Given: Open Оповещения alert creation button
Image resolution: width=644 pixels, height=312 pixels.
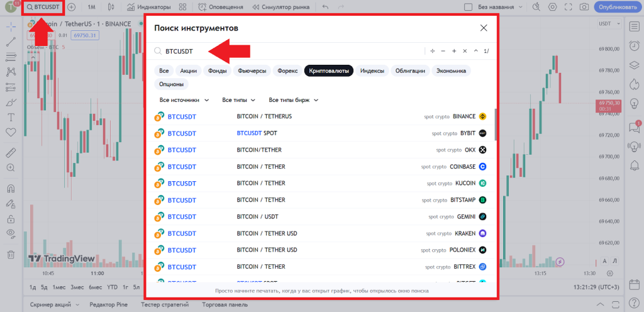Looking at the screenshot, I should point(221,7).
